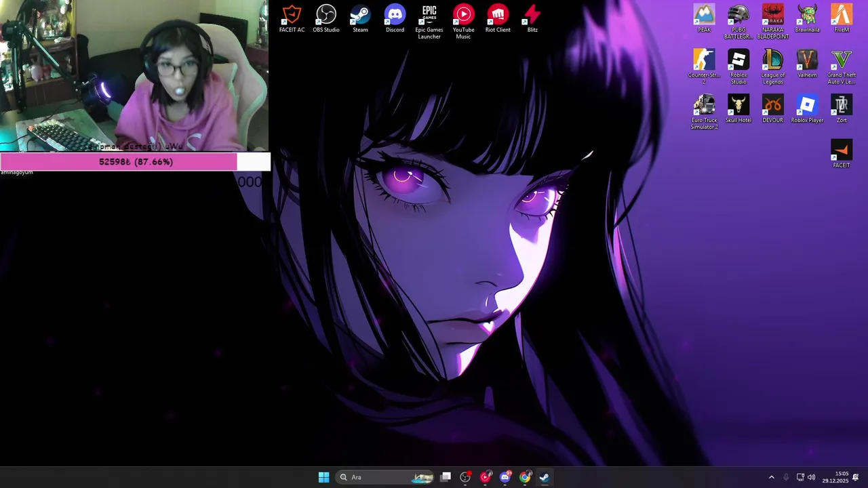Image resolution: width=868 pixels, height=488 pixels.
Task: Open the FACEIT AC desktop shortcut
Action: pos(292,19)
